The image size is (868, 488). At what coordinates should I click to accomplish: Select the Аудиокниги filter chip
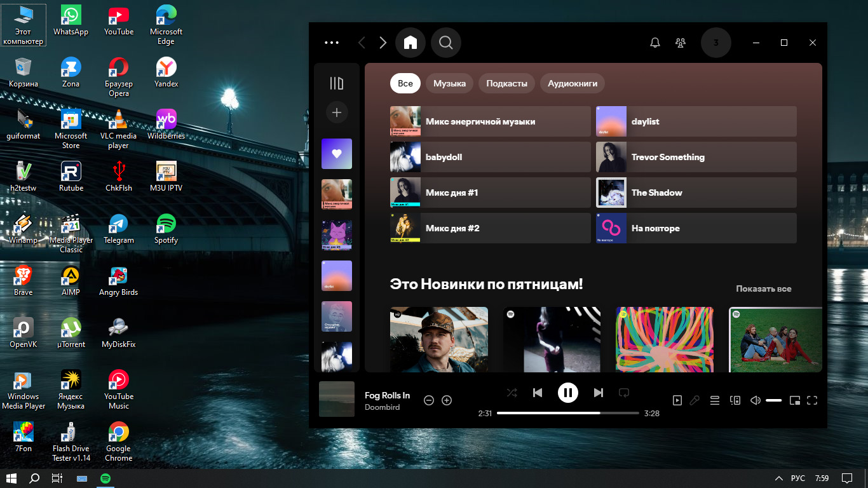pos(573,83)
